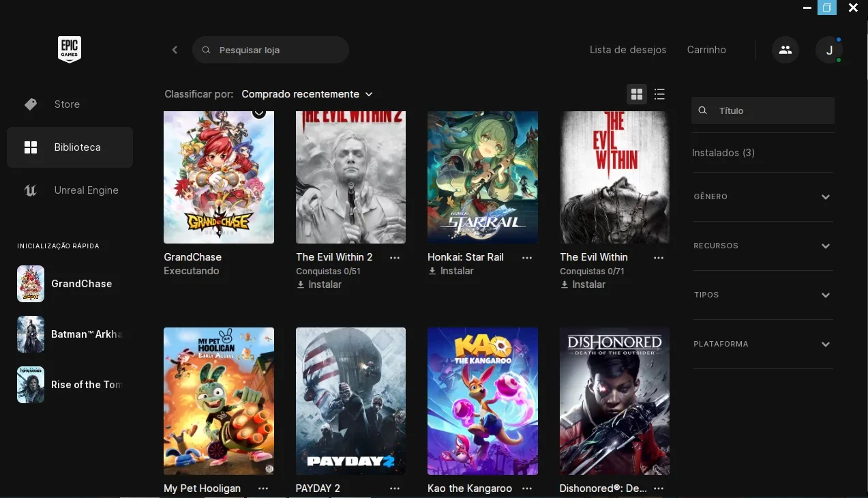
Task: Click the search magnifier in store search
Action: click(x=207, y=50)
